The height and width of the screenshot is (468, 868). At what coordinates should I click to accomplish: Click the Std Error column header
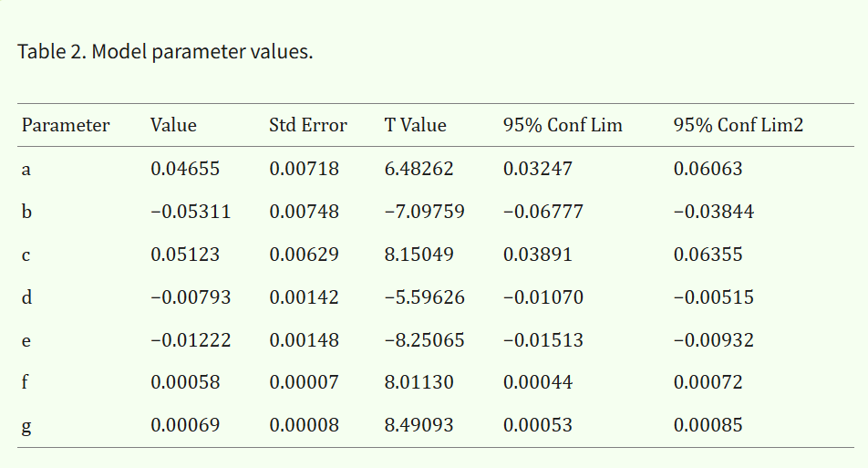tap(308, 126)
